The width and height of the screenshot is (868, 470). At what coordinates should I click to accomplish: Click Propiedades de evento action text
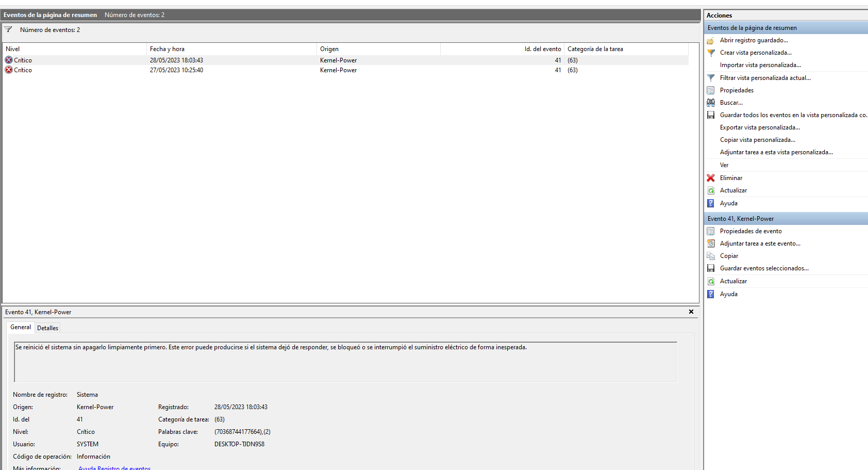pyautogui.click(x=750, y=231)
